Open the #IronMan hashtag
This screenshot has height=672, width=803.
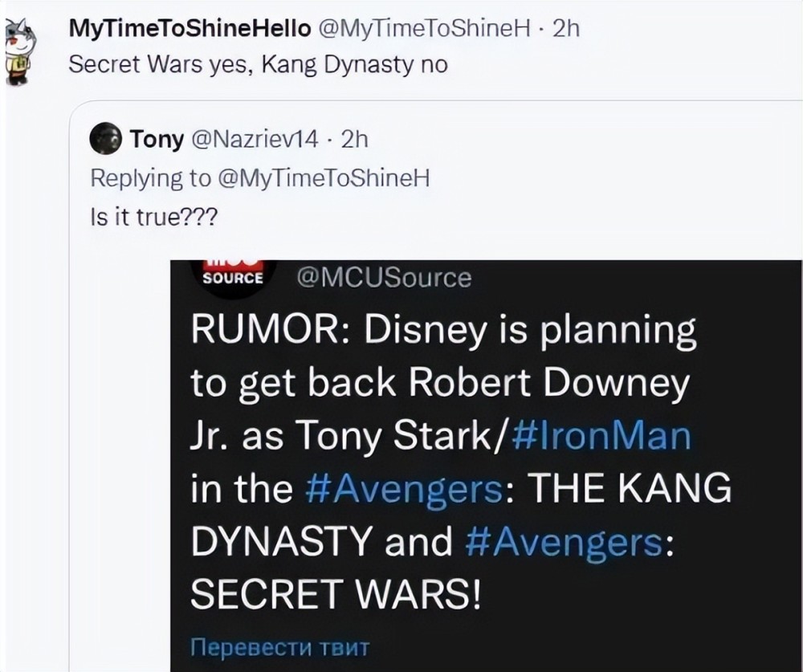[x=599, y=437]
